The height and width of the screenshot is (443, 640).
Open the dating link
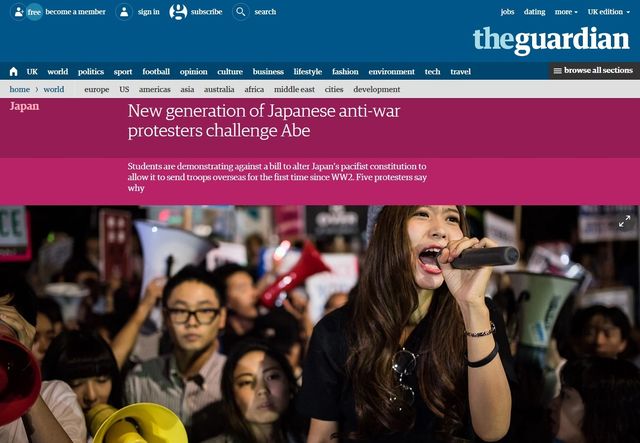534,12
